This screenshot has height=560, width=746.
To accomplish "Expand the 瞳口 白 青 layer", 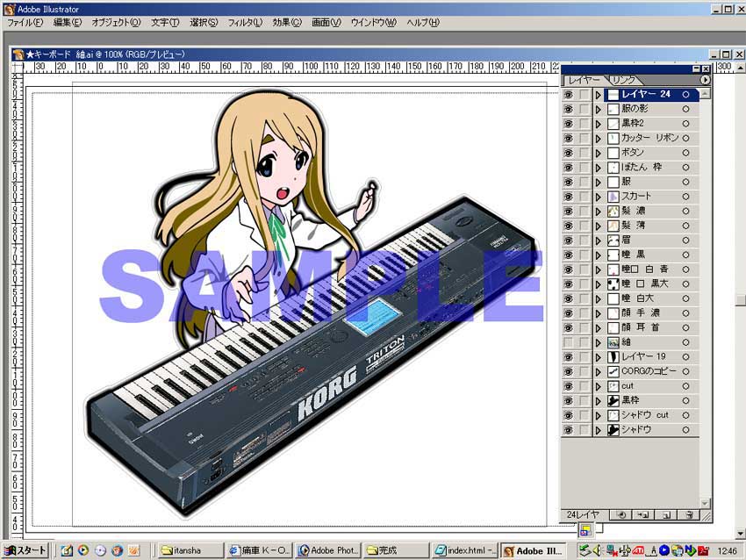I will pyautogui.click(x=598, y=269).
